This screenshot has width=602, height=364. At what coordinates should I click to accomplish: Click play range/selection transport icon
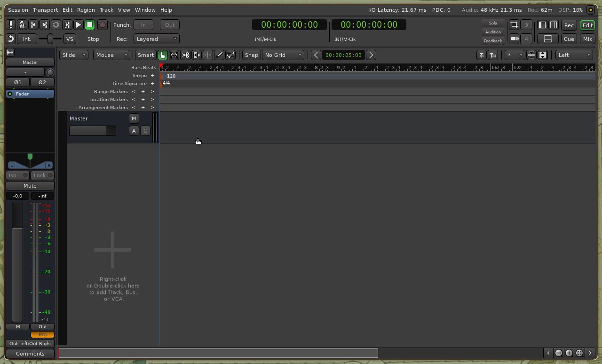point(67,25)
